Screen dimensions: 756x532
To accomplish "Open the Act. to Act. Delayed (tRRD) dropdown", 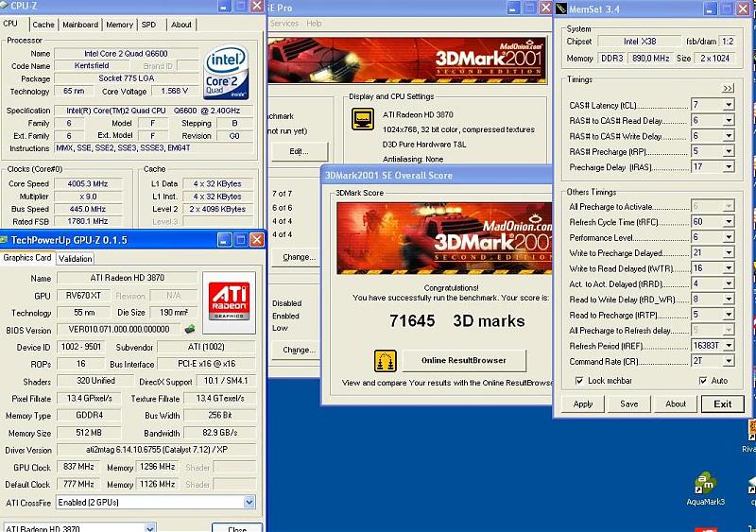I will click(729, 283).
